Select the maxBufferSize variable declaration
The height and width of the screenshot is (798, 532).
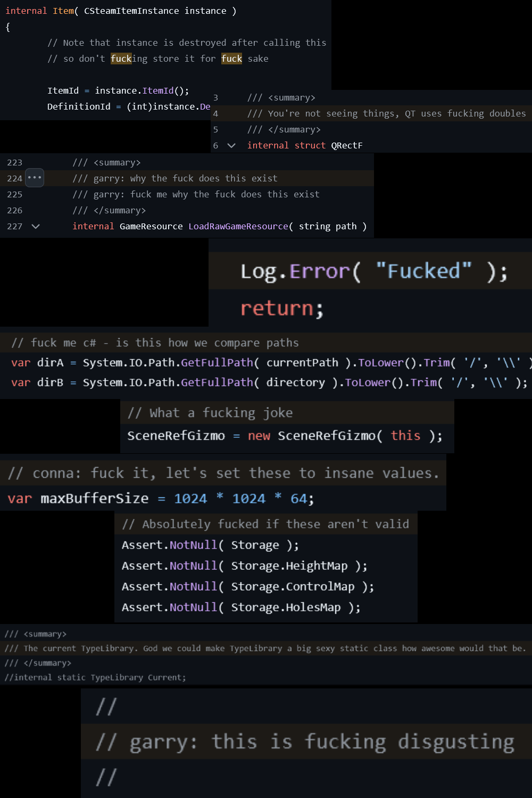point(160,498)
